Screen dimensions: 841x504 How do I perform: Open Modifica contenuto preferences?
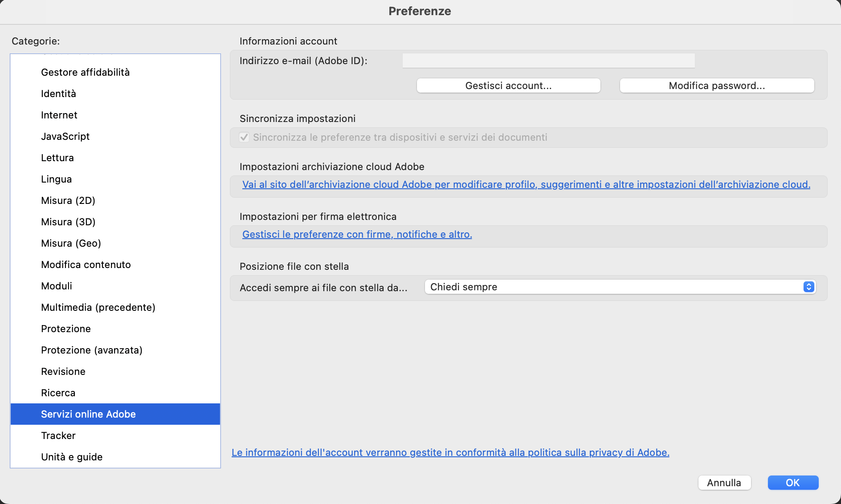click(x=115, y=264)
